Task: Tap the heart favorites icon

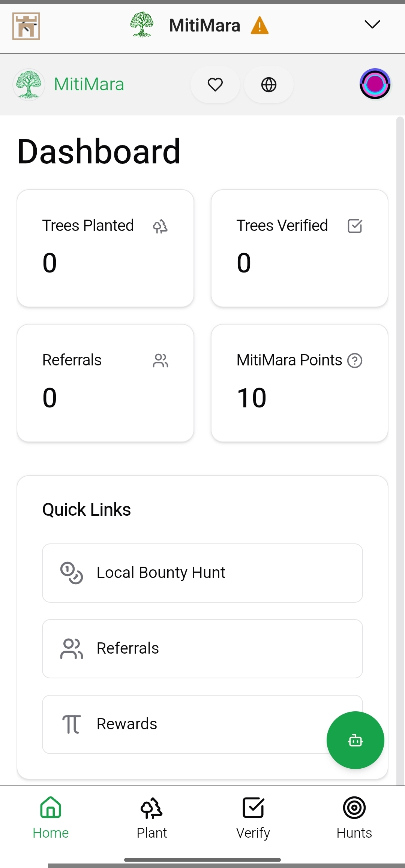Action: point(215,85)
